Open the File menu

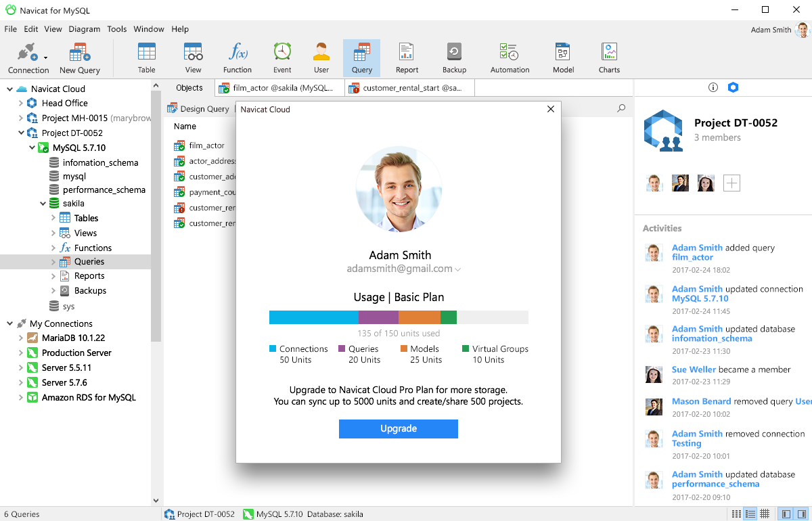(10, 29)
